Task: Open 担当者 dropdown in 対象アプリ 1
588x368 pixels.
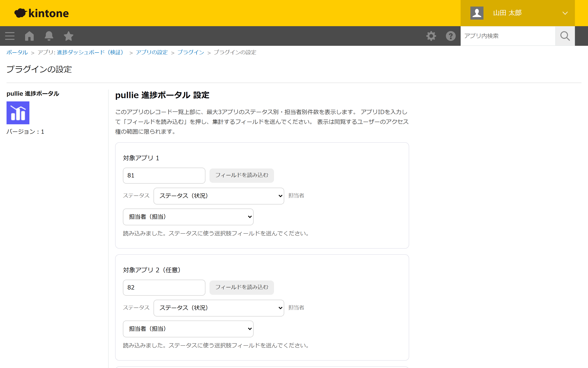Action: [188, 217]
